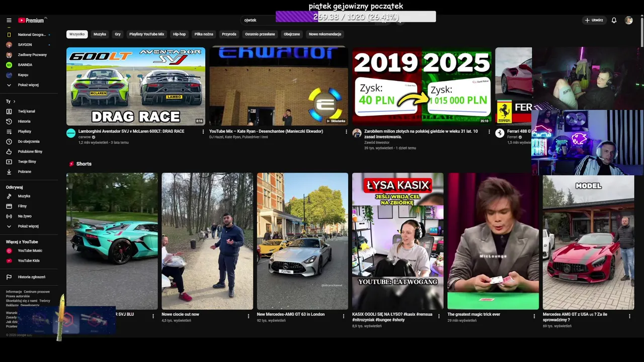Viewport: 644px width, 362px height.
Task: Play Lamborghini Aventador SVJ drag race thumbnail
Action: click(x=136, y=86)
